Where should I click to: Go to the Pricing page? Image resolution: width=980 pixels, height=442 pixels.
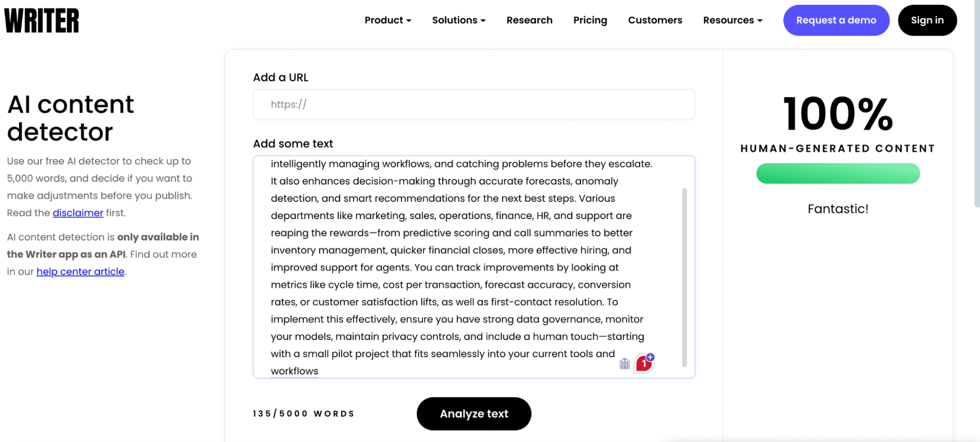(x=590, y=20)
